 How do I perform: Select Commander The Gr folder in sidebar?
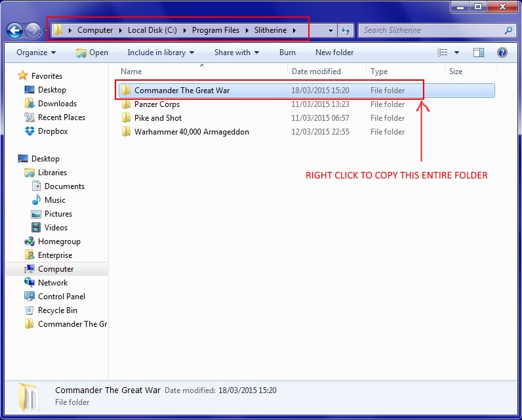pyautogui.click(x=66, y=324)
